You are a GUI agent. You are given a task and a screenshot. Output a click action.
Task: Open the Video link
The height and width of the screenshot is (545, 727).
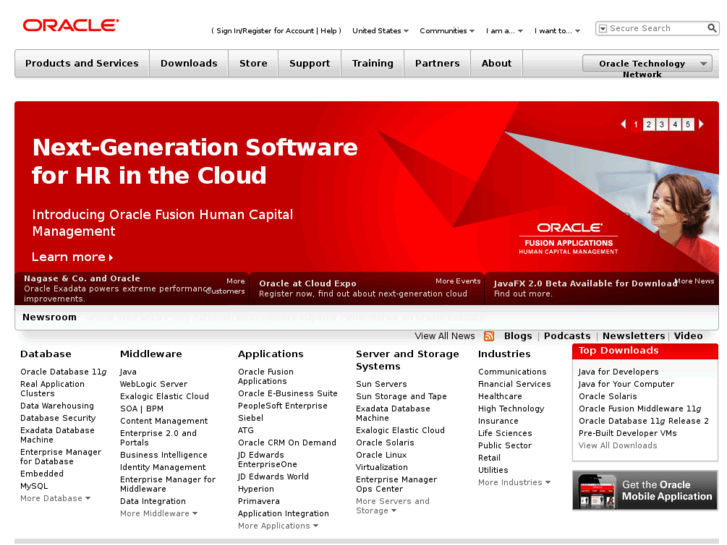point(688,336)
